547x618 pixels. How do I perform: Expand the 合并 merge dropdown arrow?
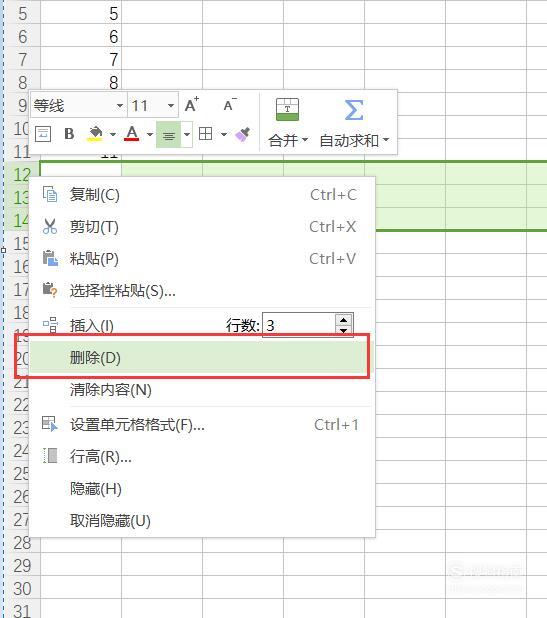coord(305,140)
